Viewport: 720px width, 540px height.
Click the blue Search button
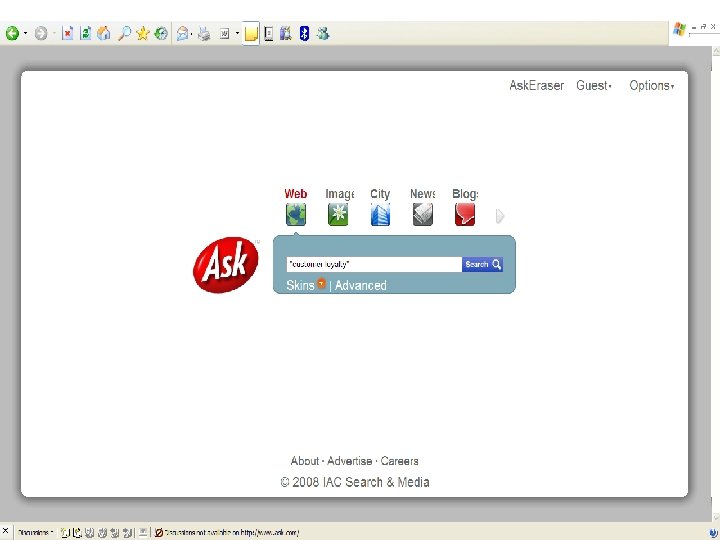coord(482,264)
